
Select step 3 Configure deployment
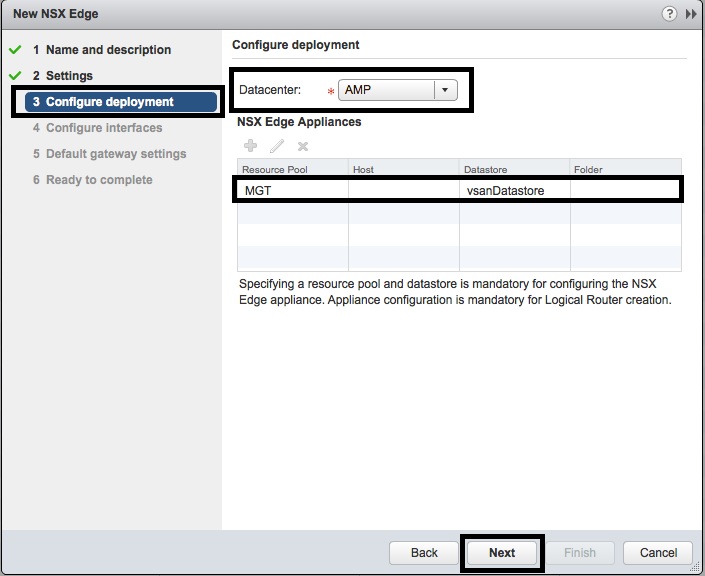(109, 102)
